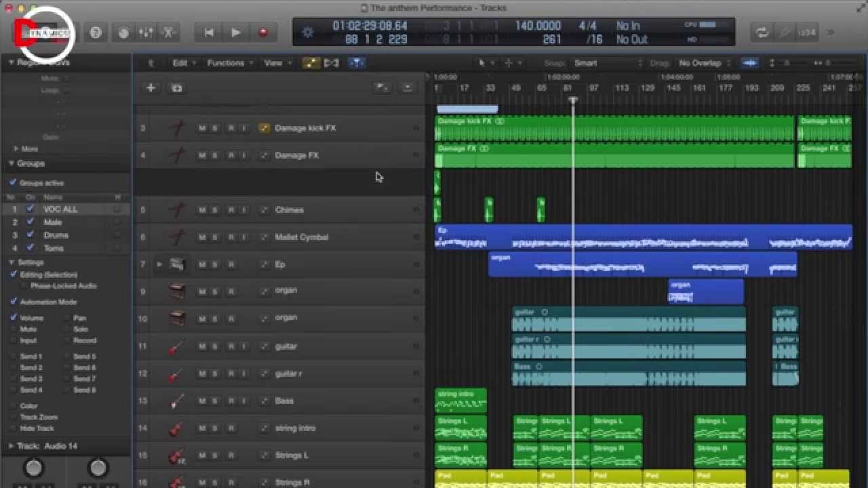Check the Hide Track setting
868x488 pixels.
[x=13, y=428]
